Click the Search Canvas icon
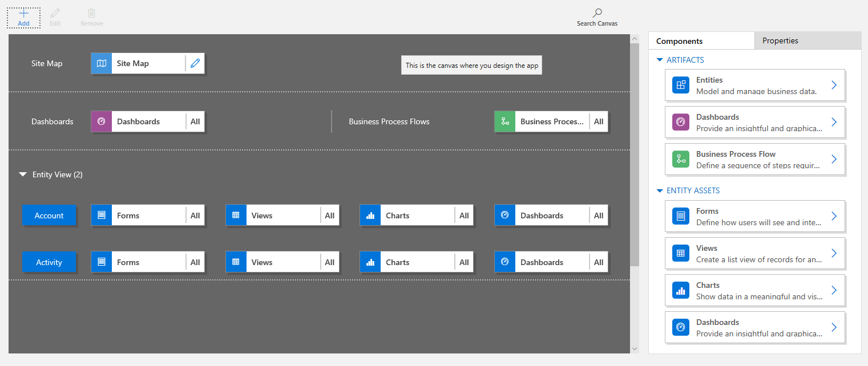The height and width of the screenshot is (366, 868). 596,12
